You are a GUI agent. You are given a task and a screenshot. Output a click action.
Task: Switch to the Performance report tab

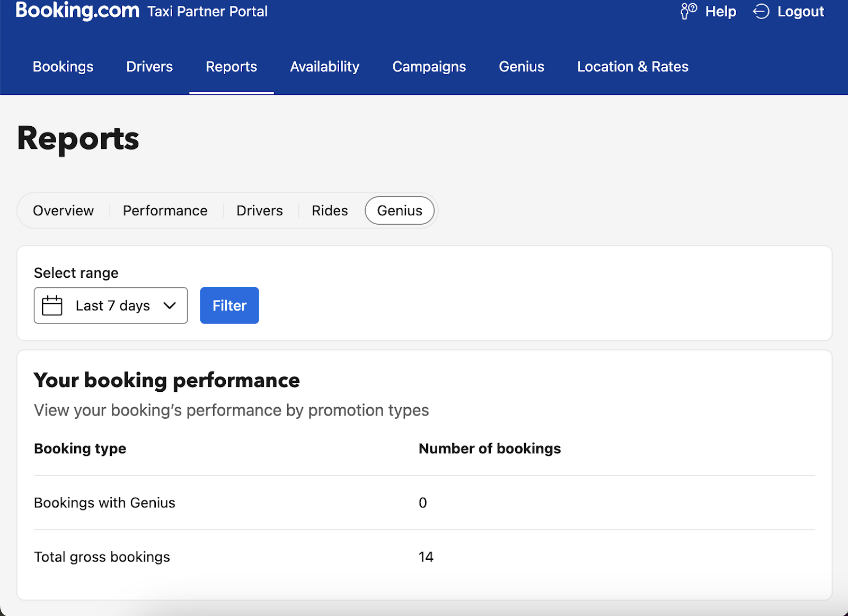pyautogui.click(x=165, y=211)
